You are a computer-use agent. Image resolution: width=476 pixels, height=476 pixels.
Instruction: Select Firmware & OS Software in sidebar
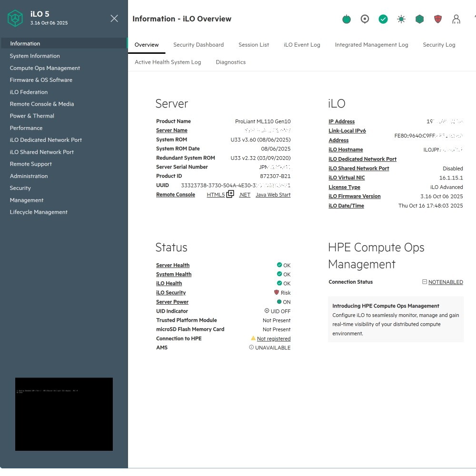tap(41, 80)
